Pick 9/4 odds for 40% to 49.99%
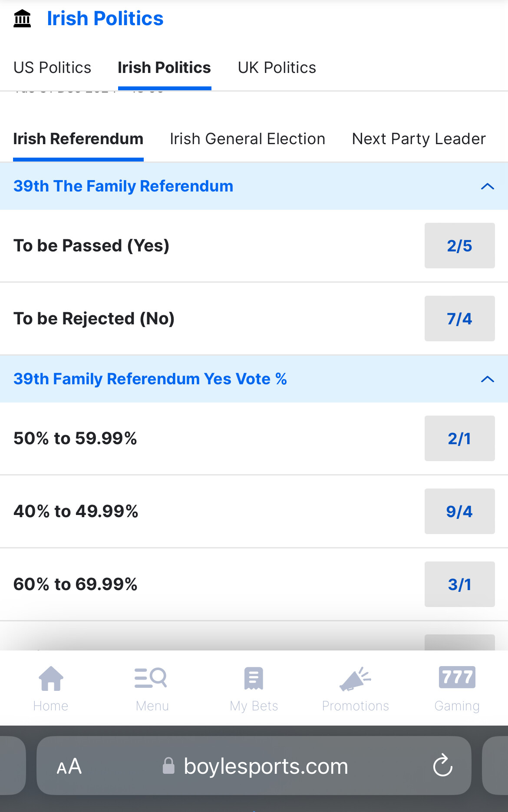Viewport: 508px width, 812px height. pyautogui.click(x=459, y=512)
